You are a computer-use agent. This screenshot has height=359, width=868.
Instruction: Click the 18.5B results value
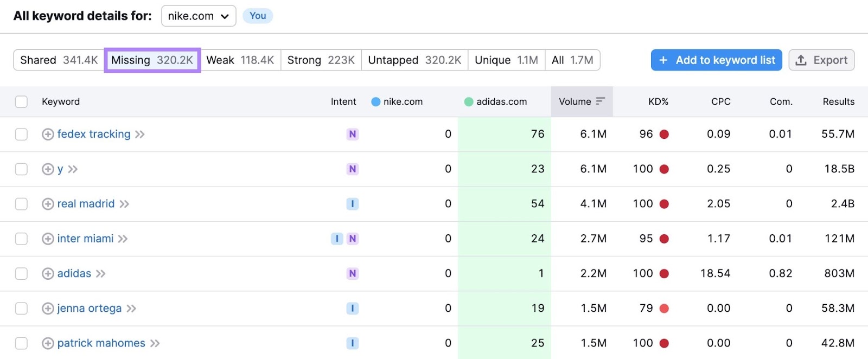tap(839, 169)
